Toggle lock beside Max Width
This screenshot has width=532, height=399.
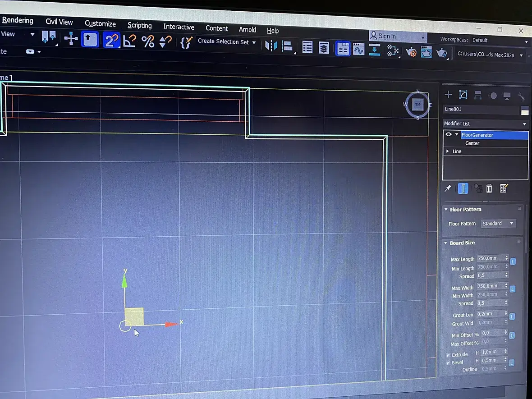tap(512, 289)
